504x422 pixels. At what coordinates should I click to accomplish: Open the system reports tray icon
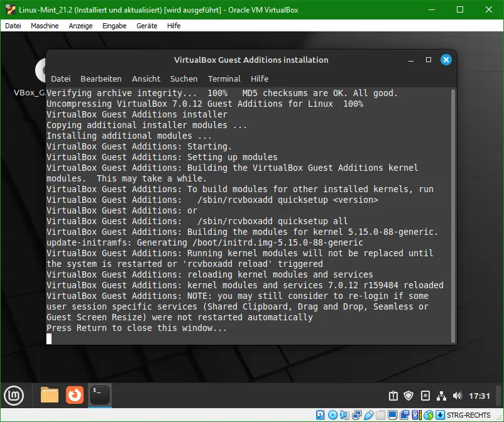point(393,396)
